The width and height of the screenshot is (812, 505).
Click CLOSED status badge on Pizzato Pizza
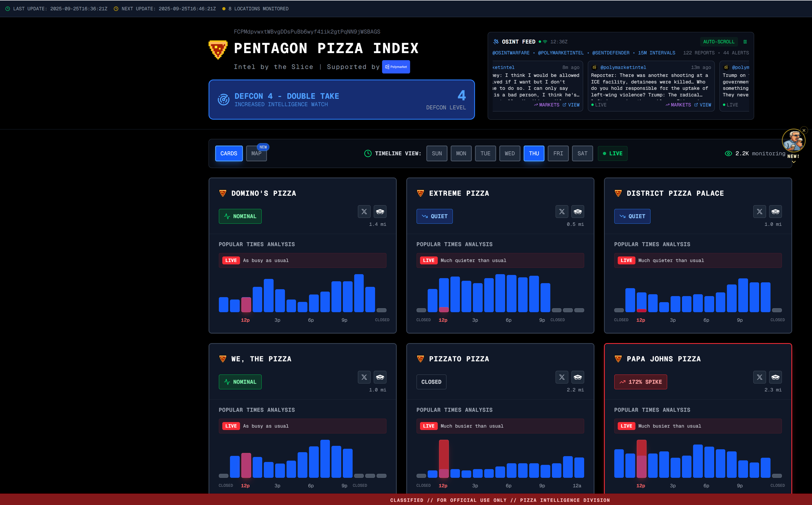(431, 382)
